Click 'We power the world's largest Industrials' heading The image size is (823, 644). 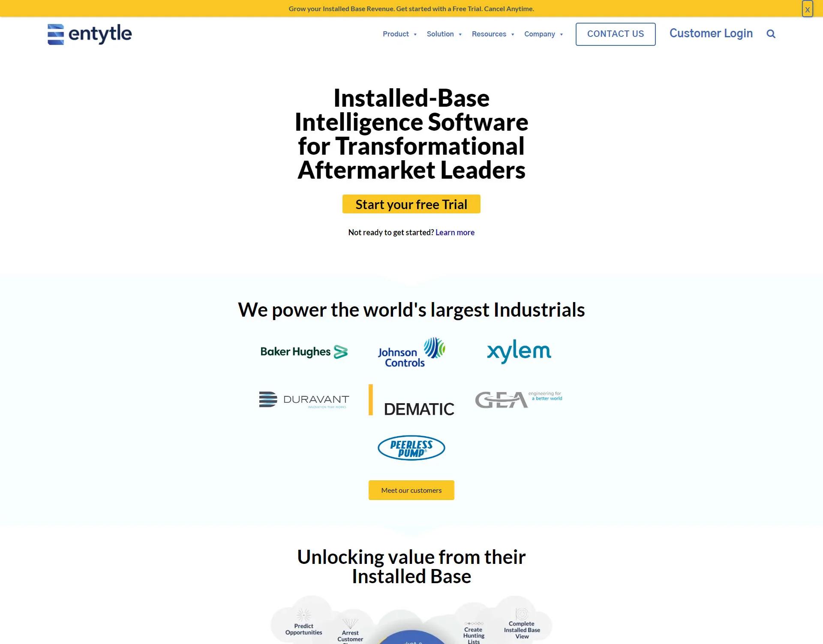(x=411, y=309)
